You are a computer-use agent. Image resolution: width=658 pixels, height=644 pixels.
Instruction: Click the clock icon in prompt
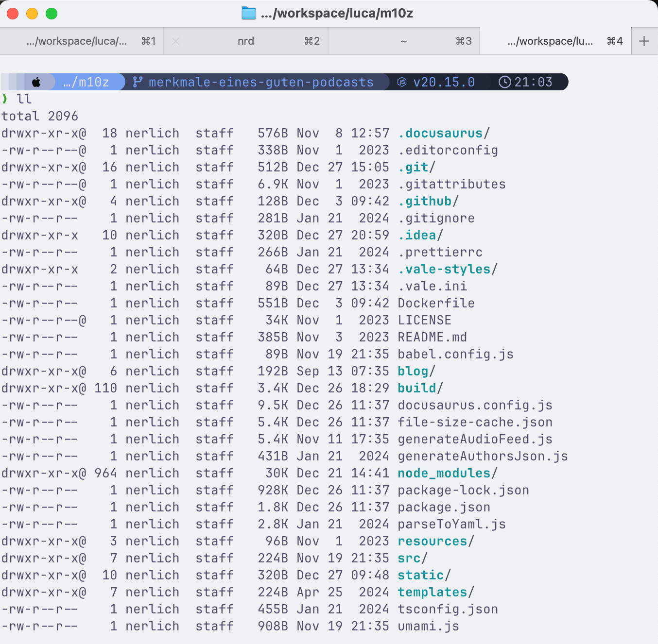[x=505, y=82]
